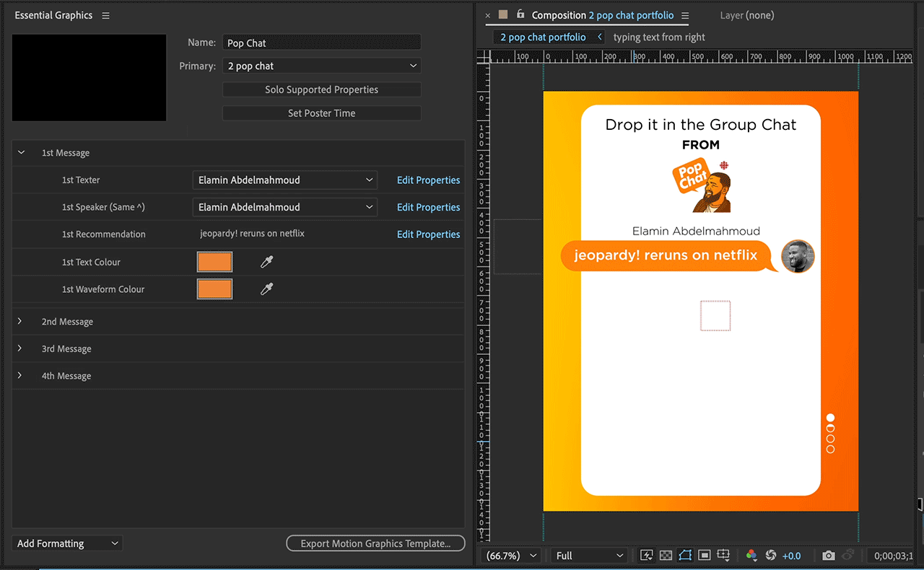Image resolution: width=924 pixels, height=570 pixels.
Task: Click the 1st Texter label
Action: tap(81, 180)
